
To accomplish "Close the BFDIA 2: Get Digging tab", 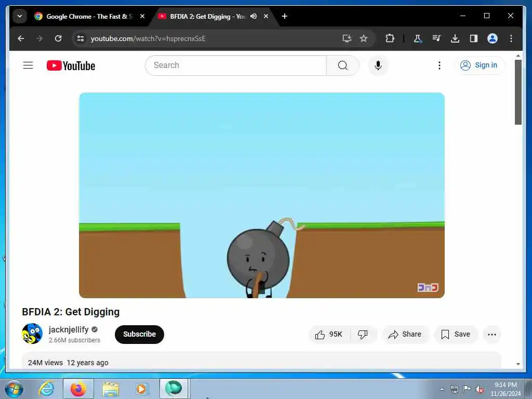I will (266, 16).
